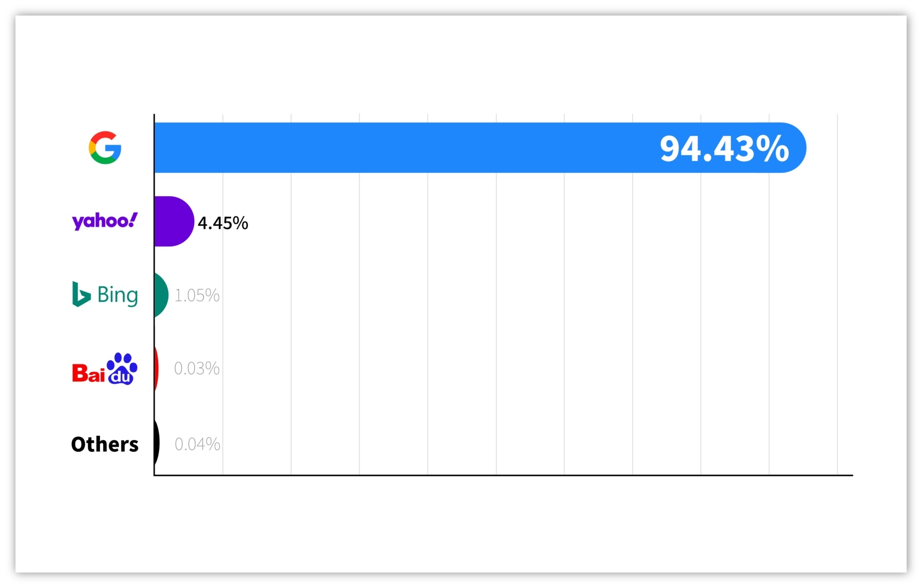Select the black Others bar
This screenshot has width=922, height=588.
coord(157,443)
